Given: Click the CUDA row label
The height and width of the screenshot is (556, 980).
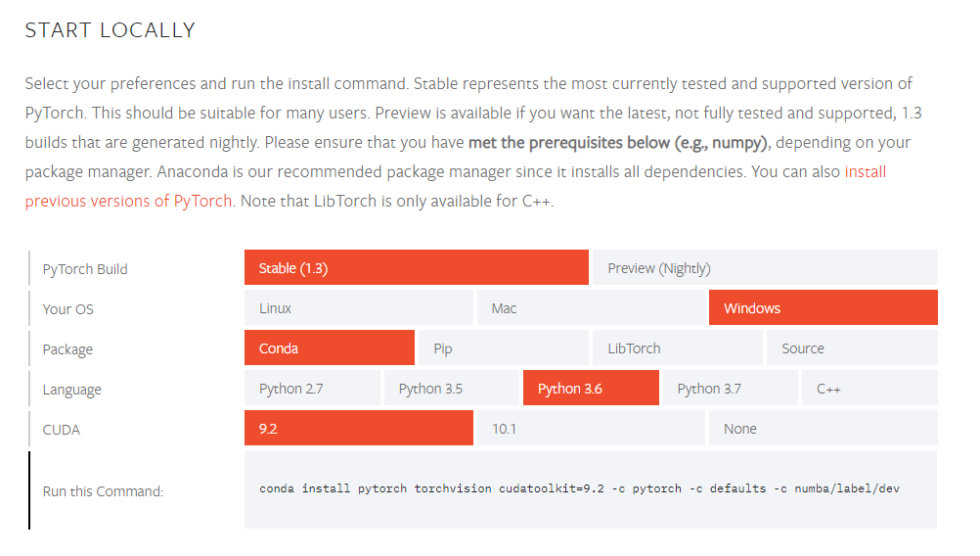Looking at the screenshot, I should click(x=62, y=430).
